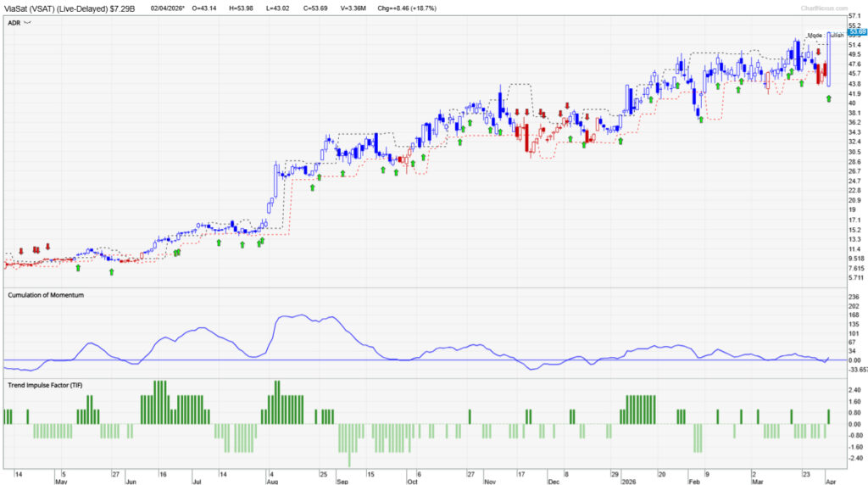The width and height of the screenshot is (868, 485).
Task: Click the open value O=43.14
Action: click(204, 8)
